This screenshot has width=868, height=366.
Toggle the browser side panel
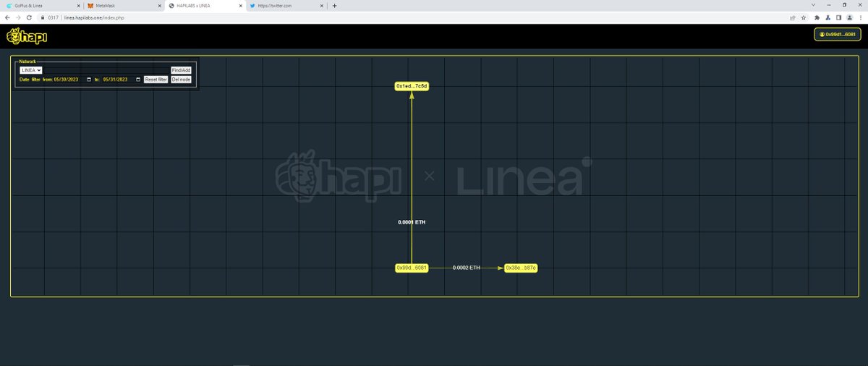click(838, 17)
